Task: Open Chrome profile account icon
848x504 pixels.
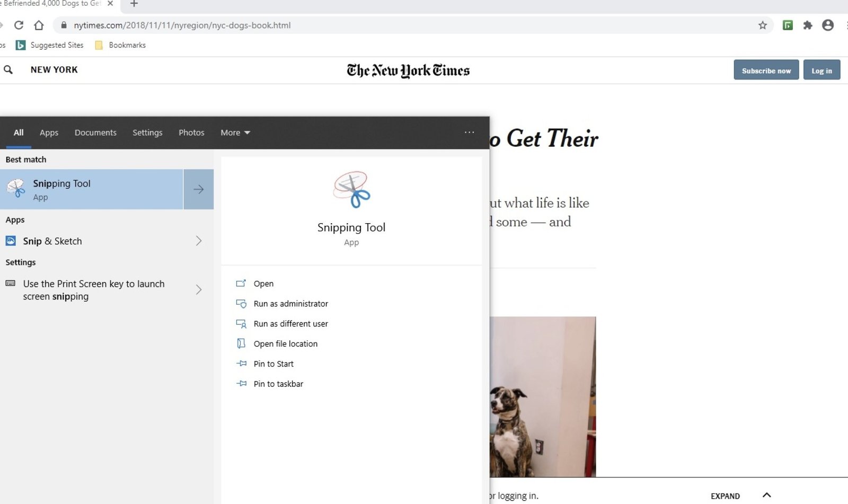Action: point(828,25)
